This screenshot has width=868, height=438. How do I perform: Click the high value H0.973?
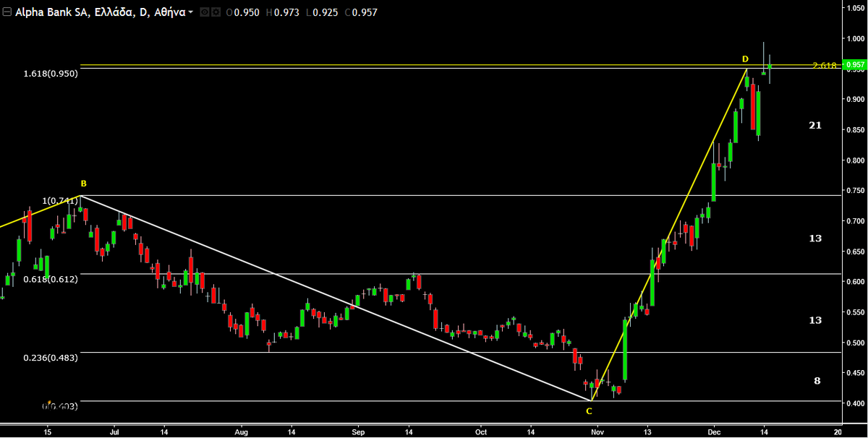pyautogui.click(x=281, y=12)
